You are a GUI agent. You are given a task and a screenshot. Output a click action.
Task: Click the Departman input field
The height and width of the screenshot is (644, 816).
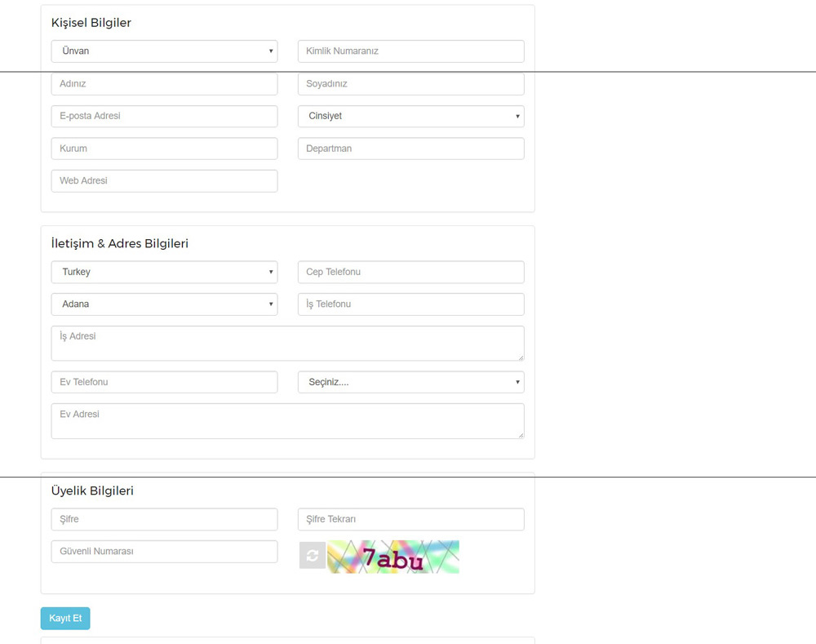pos(410,149)
